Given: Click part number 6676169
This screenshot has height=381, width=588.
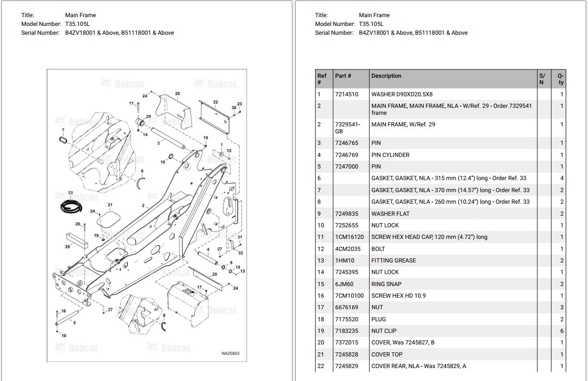Looking at the screenshot, I should [x=346, y=307].
